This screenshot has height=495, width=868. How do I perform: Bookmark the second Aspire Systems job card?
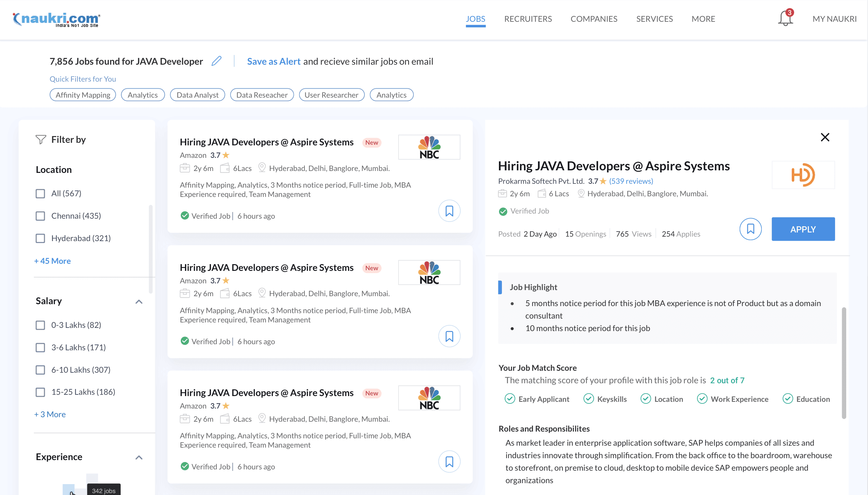449,336
